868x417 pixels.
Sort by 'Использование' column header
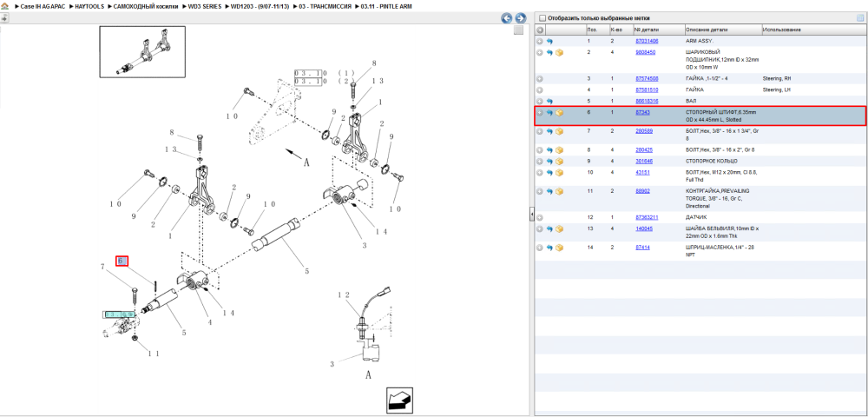coord(782,30)
